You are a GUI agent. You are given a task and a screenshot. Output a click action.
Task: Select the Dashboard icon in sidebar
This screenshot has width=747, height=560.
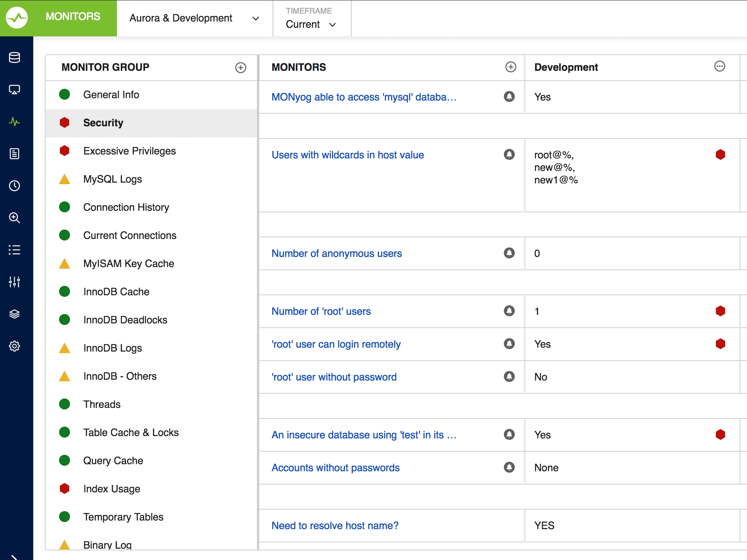click(14, 90)
